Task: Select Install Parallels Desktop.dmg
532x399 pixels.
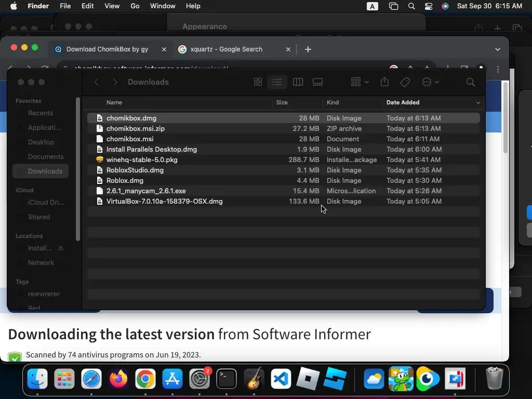Action: click(x=283, y=149)
